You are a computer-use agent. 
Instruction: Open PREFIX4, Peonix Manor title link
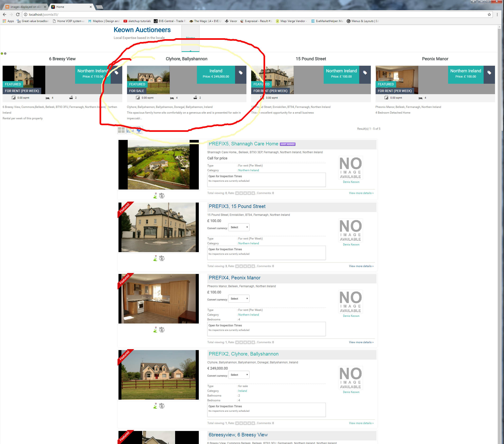point(235,278)
